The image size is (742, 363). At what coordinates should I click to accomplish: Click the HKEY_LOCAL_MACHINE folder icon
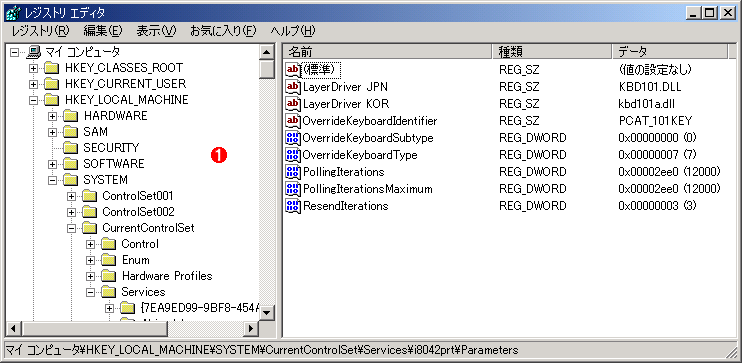pos(51,100)
